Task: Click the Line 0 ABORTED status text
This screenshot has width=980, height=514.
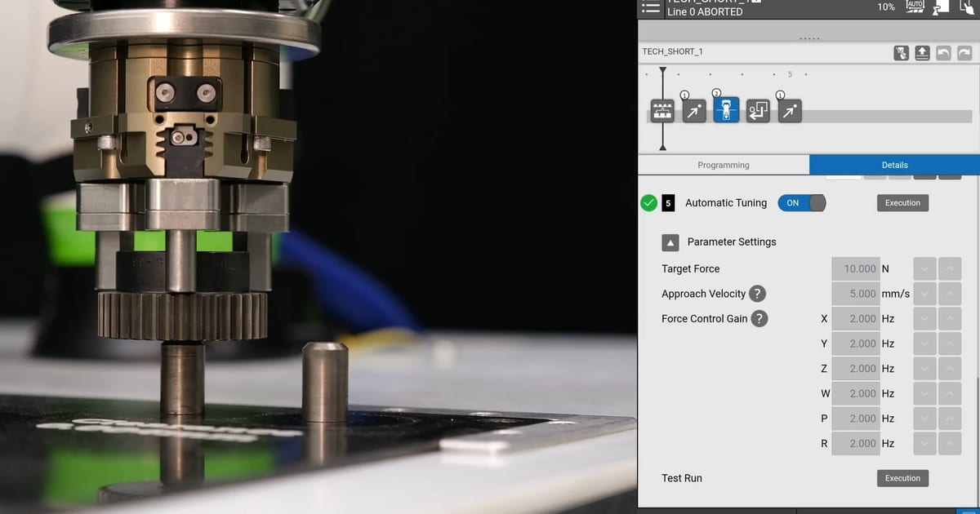Action: (x=705, y=12)
